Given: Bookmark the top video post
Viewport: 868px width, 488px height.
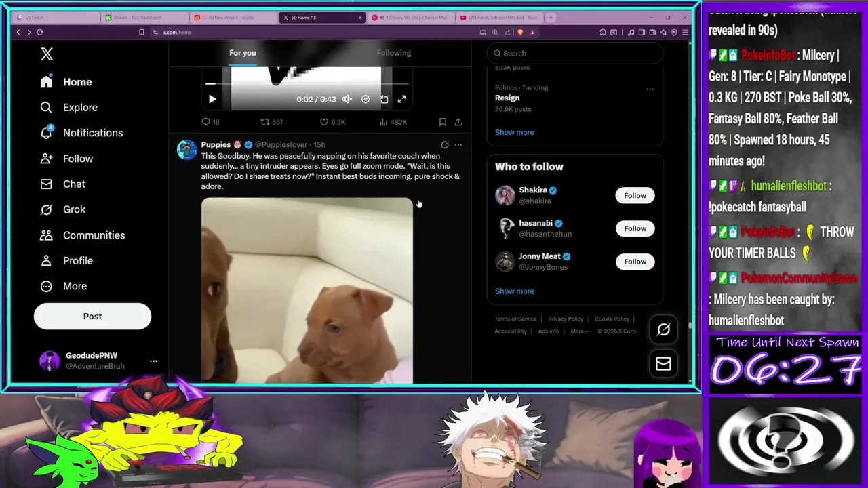Looking at the screenshot, I should coord(443,122).
